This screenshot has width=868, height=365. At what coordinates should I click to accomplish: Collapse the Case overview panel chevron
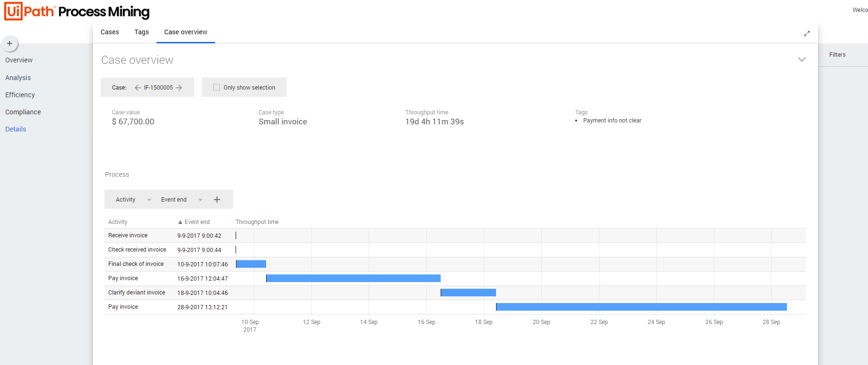[802, 60]
